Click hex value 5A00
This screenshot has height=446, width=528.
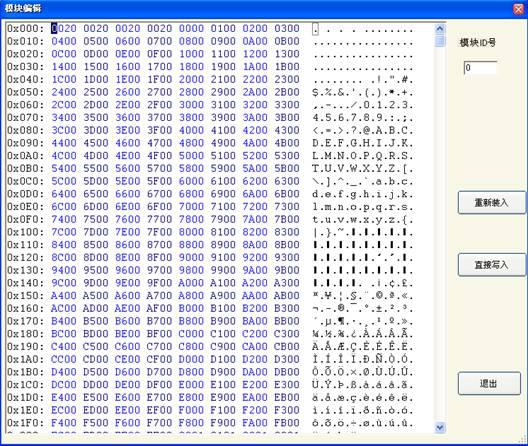tap(255, 168)
